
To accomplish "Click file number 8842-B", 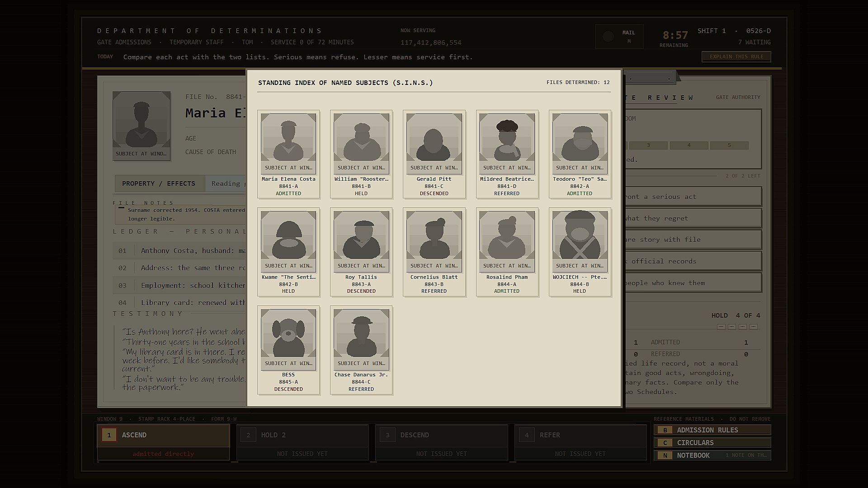I will click(x=288, y=284).
